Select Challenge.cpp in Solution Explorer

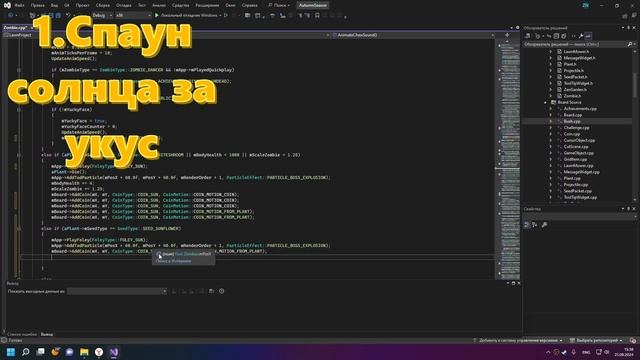click(576, 128)
